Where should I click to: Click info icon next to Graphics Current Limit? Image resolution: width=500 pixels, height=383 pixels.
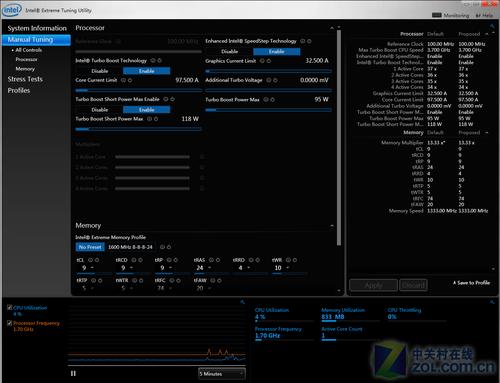tap(262, 61)
